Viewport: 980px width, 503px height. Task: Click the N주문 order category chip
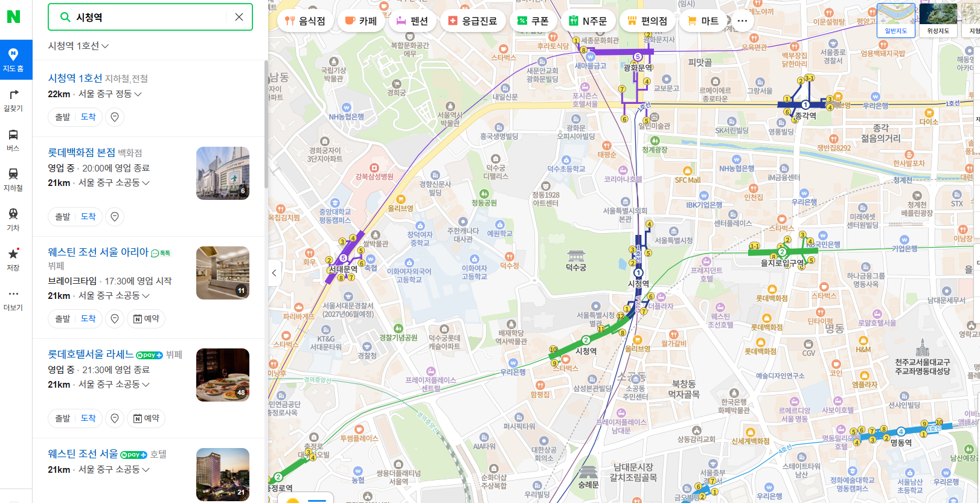[x=588, y=21]
